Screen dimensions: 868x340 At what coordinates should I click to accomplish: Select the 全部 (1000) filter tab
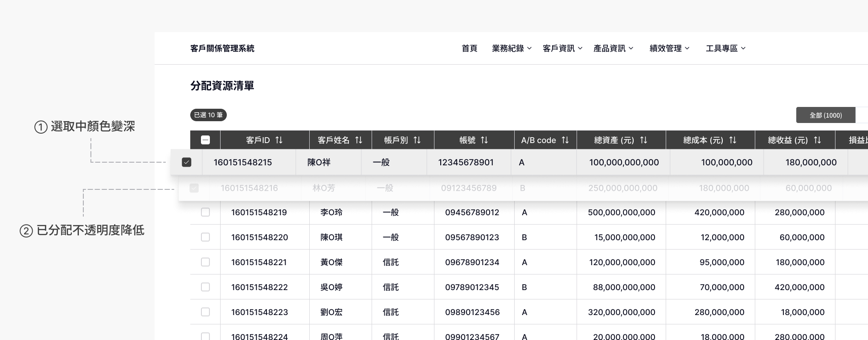[x=826, y=115]
